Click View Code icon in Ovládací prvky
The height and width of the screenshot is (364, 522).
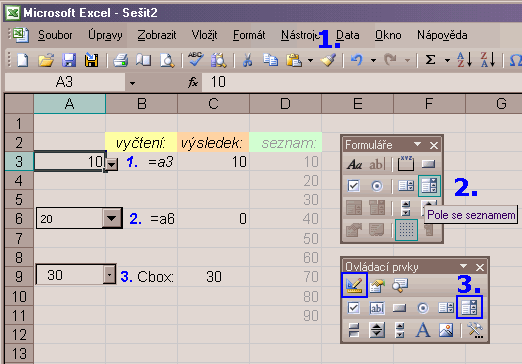tap(400, 286)
